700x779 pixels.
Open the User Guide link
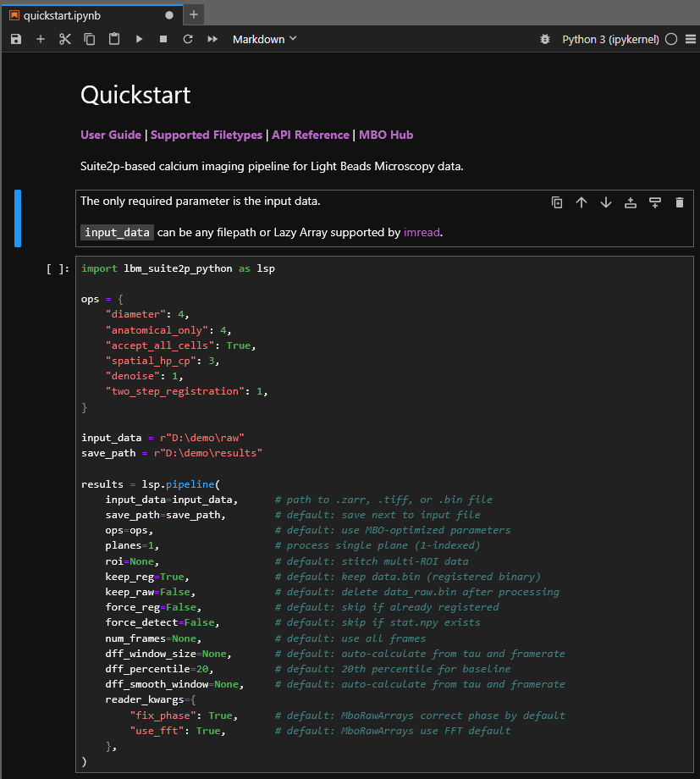(x=111, y=135)
